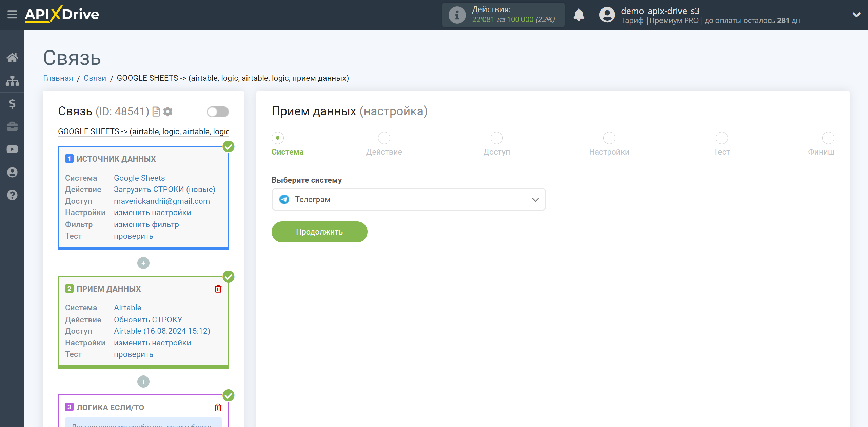Open the help question sidebar icon
This screenshot has width=868, height=427.
12,195
